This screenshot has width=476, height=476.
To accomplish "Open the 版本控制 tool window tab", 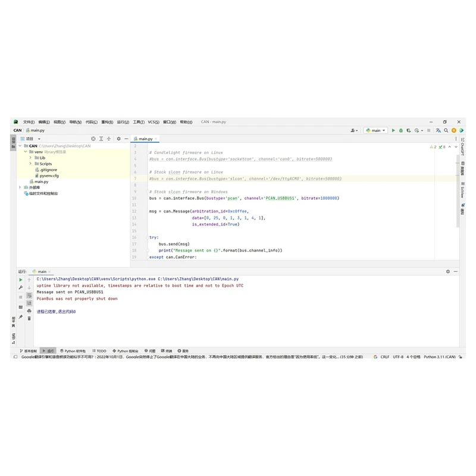I will 28,351.
